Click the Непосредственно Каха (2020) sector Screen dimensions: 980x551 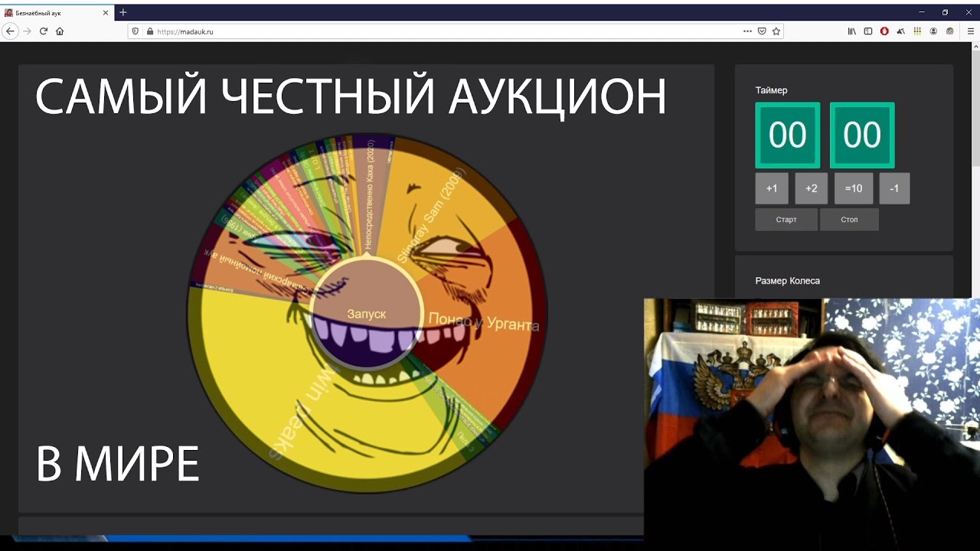371,195
